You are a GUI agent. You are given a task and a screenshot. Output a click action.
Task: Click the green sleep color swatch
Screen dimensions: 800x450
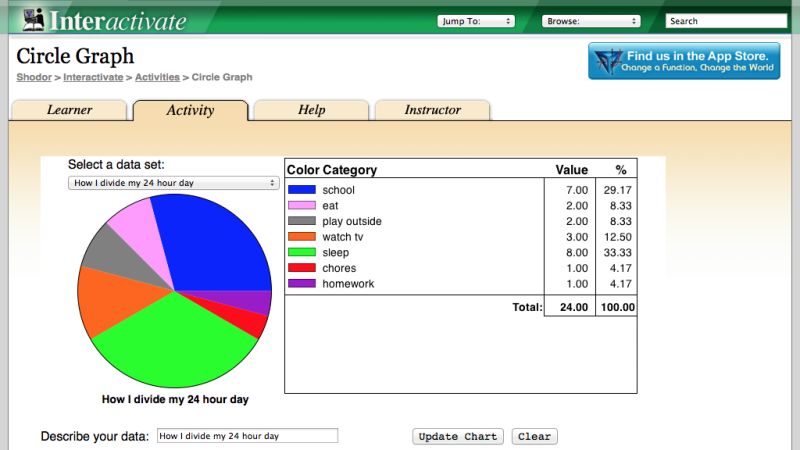coord(302,252)
